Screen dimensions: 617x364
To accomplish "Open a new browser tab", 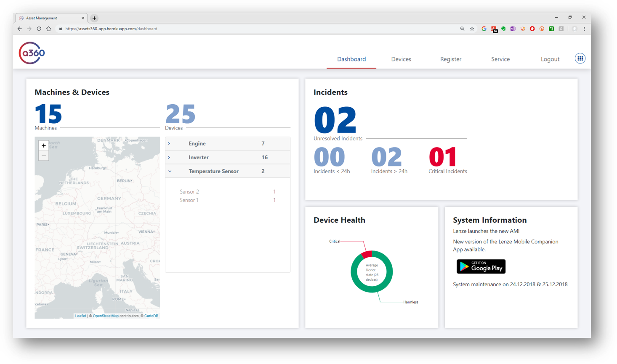I will 94,18.
